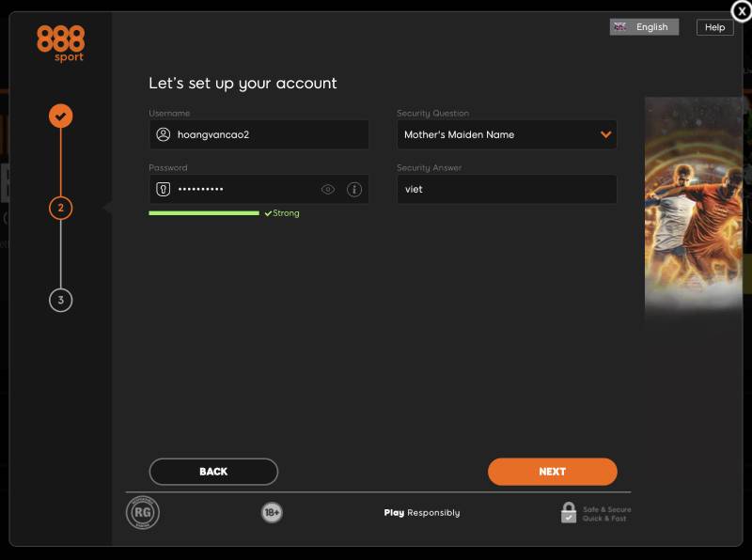Click the RG responsible gaming badge
752x560 pixels.
(143, 512)
